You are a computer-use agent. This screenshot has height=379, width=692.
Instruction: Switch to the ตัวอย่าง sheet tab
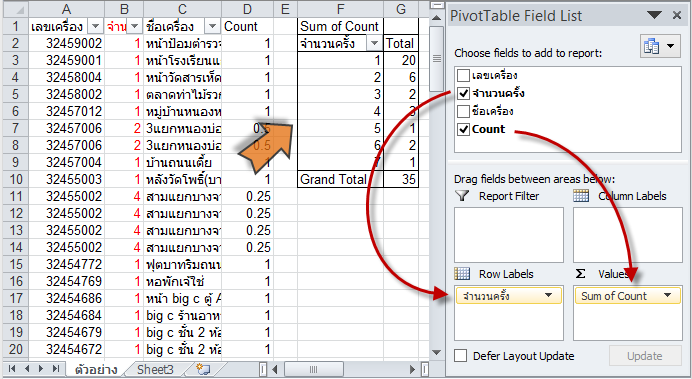point(96,370)
